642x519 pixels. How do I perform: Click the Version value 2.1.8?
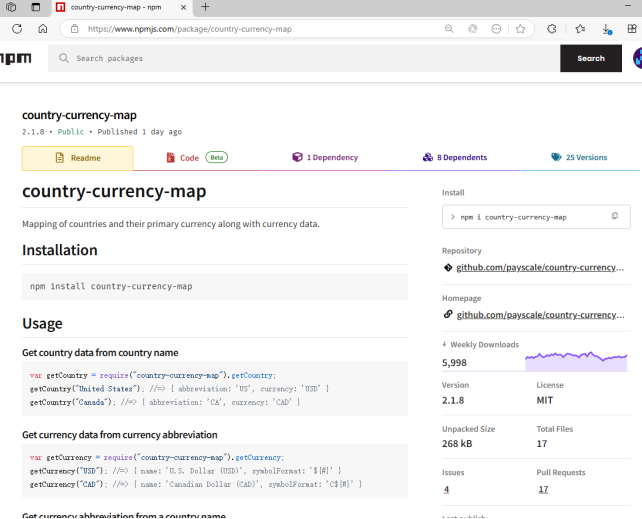453,401
